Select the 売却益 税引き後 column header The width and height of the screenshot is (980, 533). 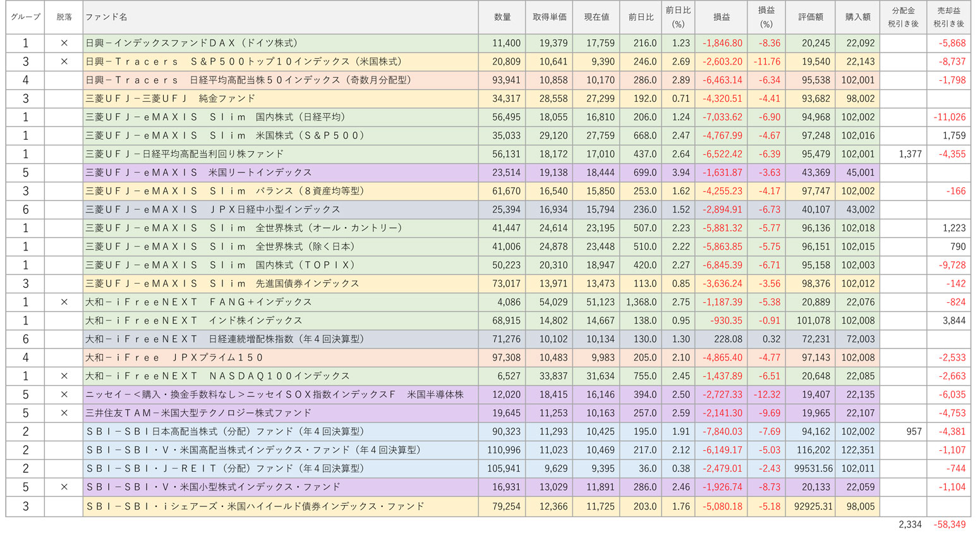948,17
